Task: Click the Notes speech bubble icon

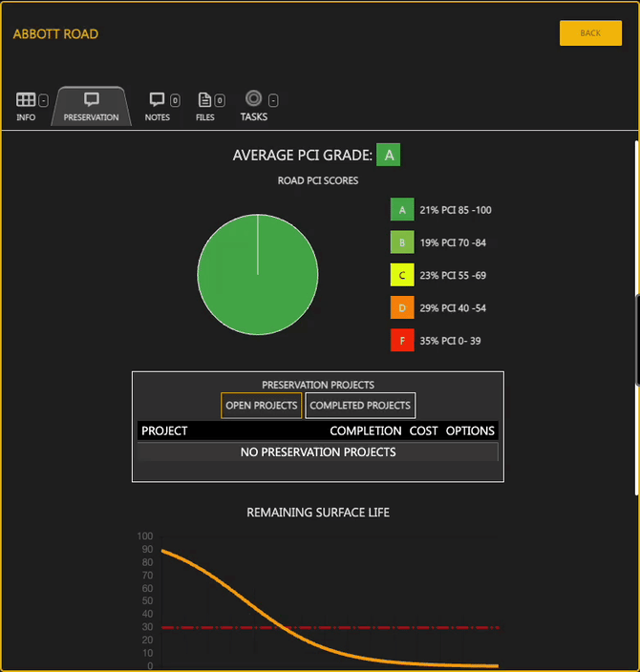Action: pos(158,99)
